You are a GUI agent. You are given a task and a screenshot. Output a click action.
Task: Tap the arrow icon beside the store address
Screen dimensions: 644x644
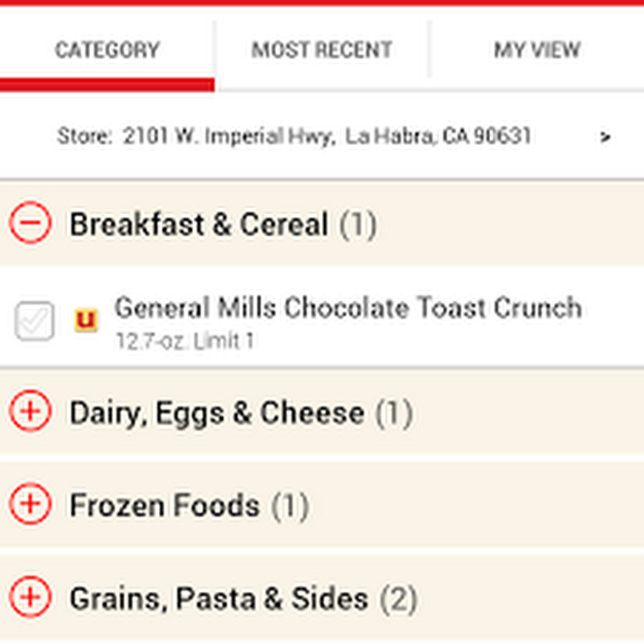[605, 137]
